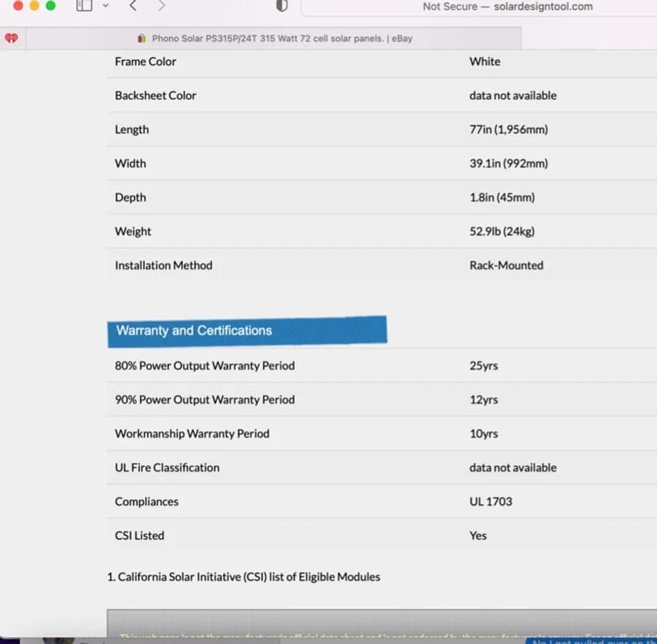Screen dimensions: 657x644
Task: Click the UL 1703 compliance value
Action: coord(491,502)
